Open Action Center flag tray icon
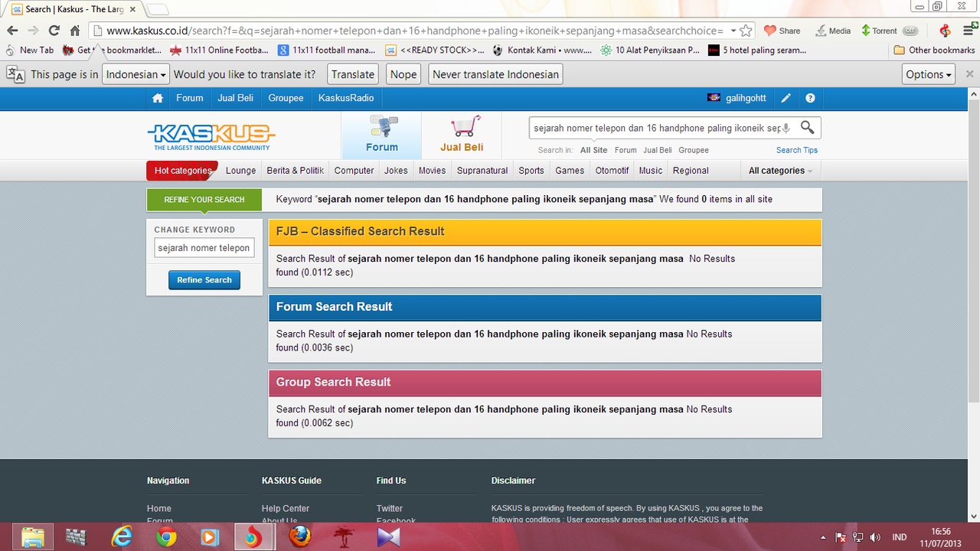The image size is (980, 551). click(840, 537)
